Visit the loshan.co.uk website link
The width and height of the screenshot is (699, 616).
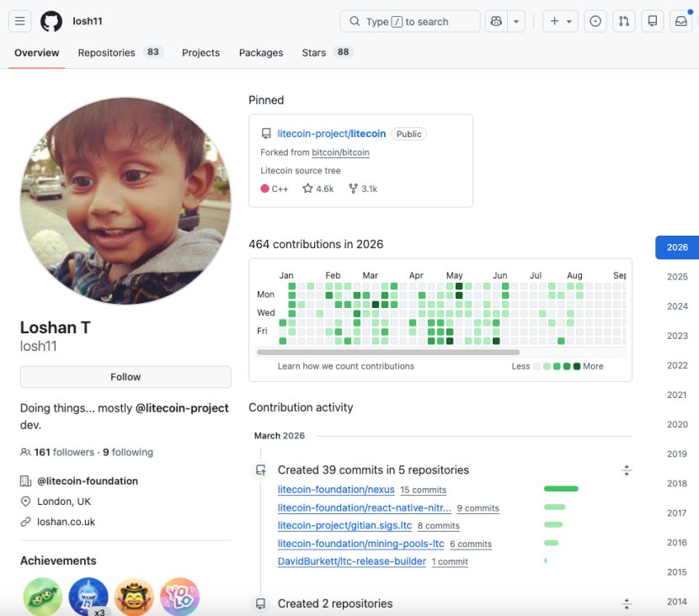pyautogui.click(x=66, y=522)
